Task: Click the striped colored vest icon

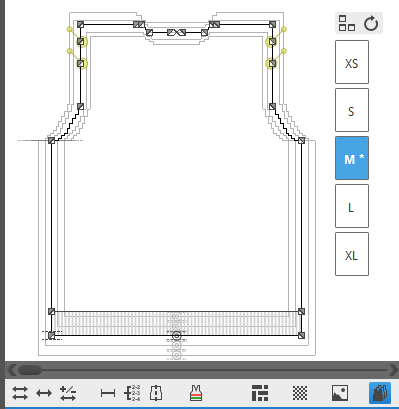Action: pyautogui.click(x=196, y=393)
